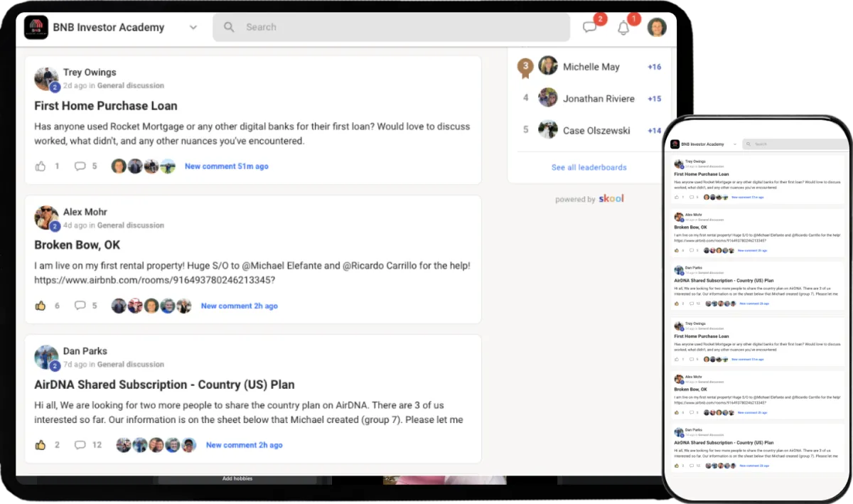Click the Search field on the phone

pos(796,144)
